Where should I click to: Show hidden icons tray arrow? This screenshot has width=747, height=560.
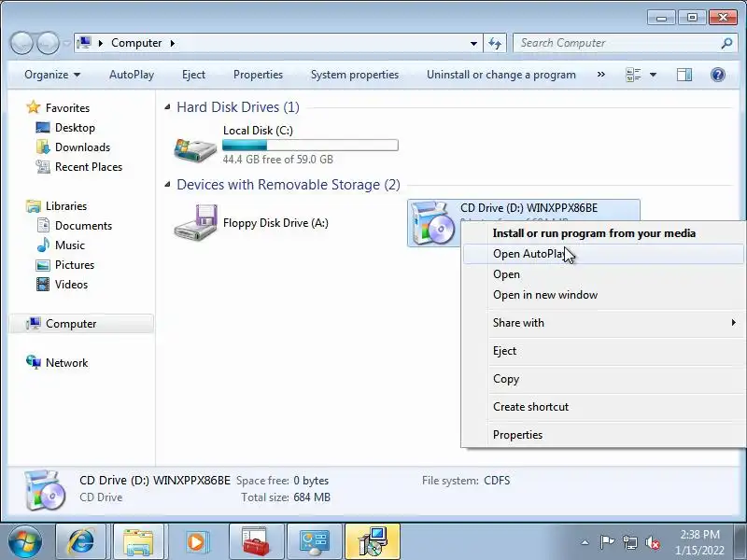[x=585, y=542]
